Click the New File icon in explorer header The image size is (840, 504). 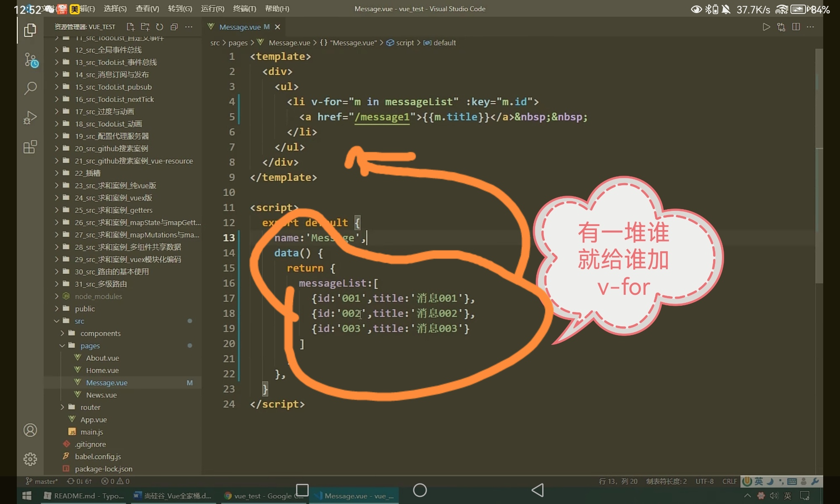tap(131, 27)
